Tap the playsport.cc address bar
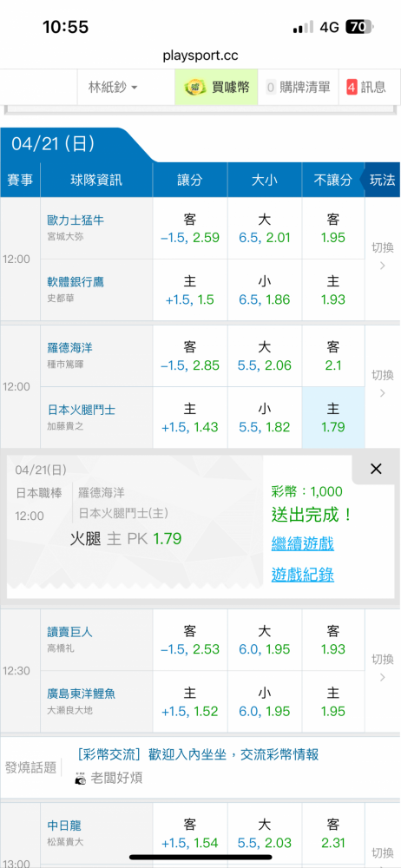The image size is (401, 868). (200, 56)
